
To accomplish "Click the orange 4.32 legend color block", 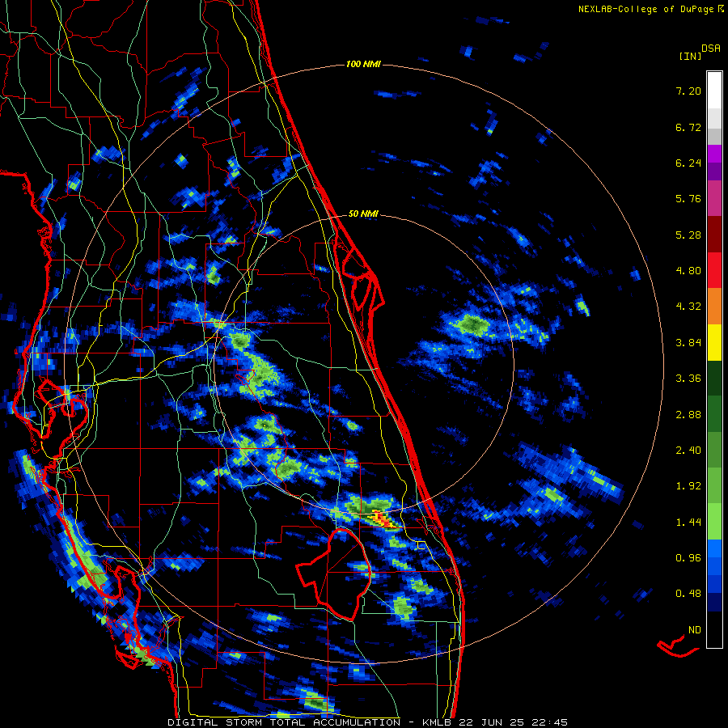I will (714, 306).
